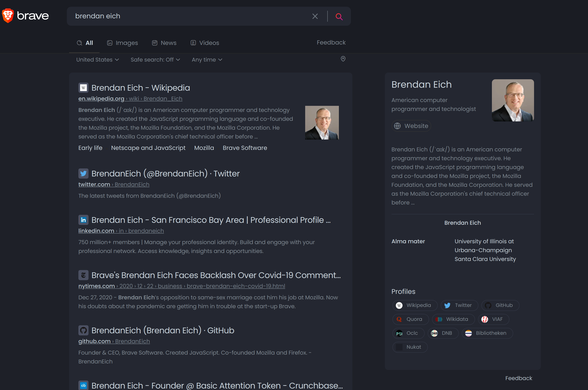The width and height of the screenshot is (588, 390).
Task: Open the Wikipedia profile chip
Action: (415, 305)
